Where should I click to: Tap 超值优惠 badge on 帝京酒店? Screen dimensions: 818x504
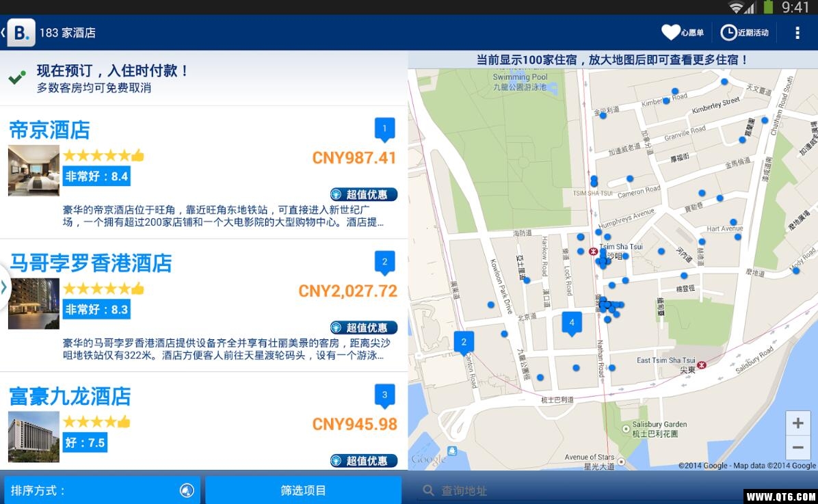(x=364, y=195)
